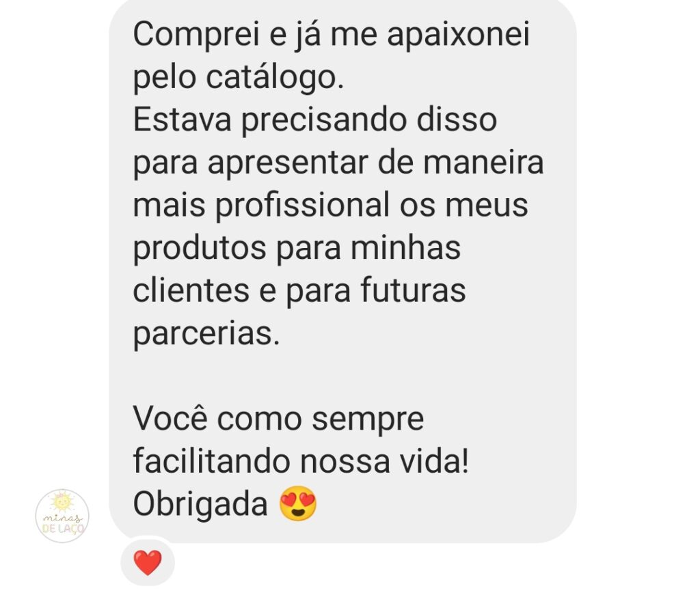Screen dimensions: 700x595
Task: Click the heart-eyes emoji after Obrigada
Action: (298, 503)
